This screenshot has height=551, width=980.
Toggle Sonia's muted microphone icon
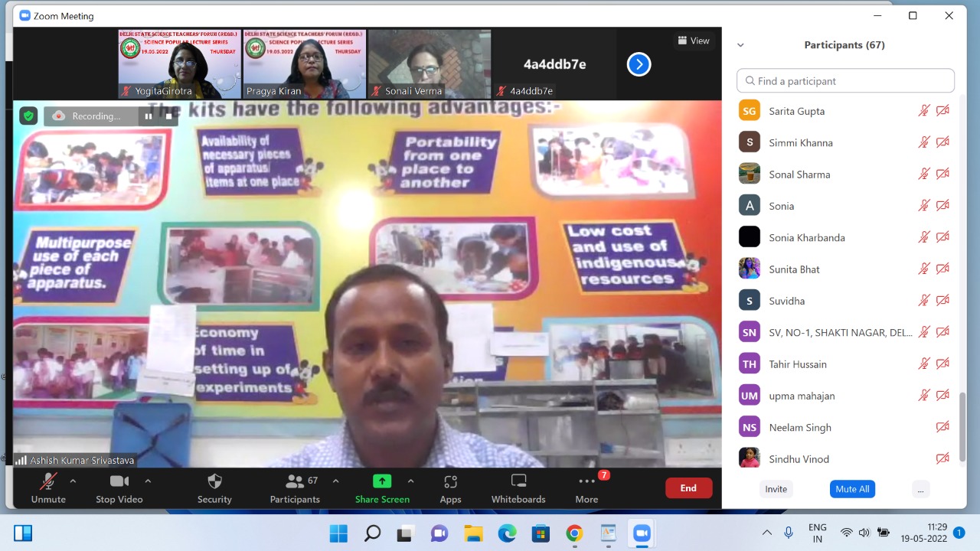(924, 205)
